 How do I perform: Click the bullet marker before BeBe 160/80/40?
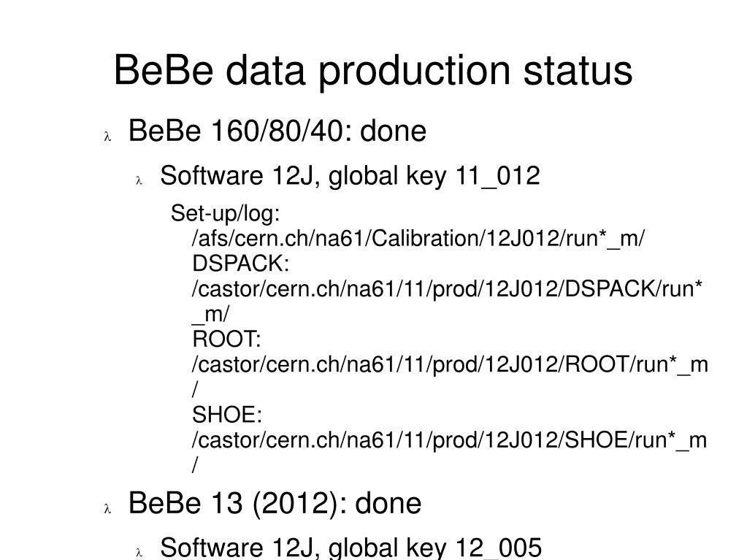(x=107, y=137)
